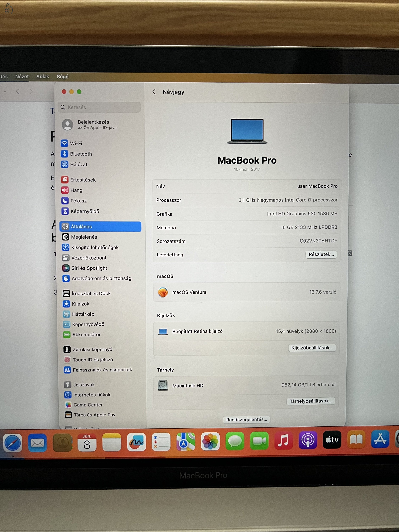Click Beépített Retina kijelző row

246,331
